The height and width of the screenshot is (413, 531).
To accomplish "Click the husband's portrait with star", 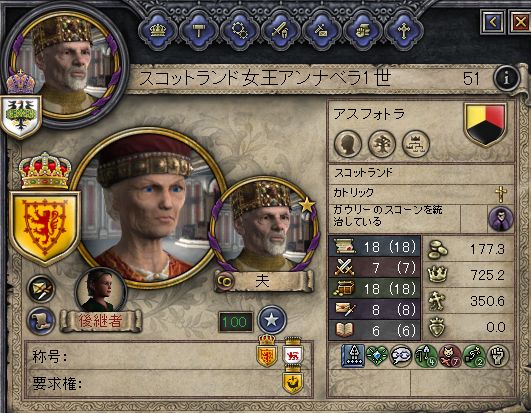I will pos(264,224).
